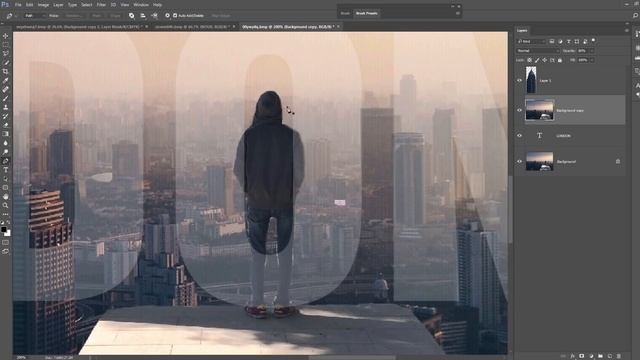
Task: Open the Filter menu
Action: [x=101, y=5]
